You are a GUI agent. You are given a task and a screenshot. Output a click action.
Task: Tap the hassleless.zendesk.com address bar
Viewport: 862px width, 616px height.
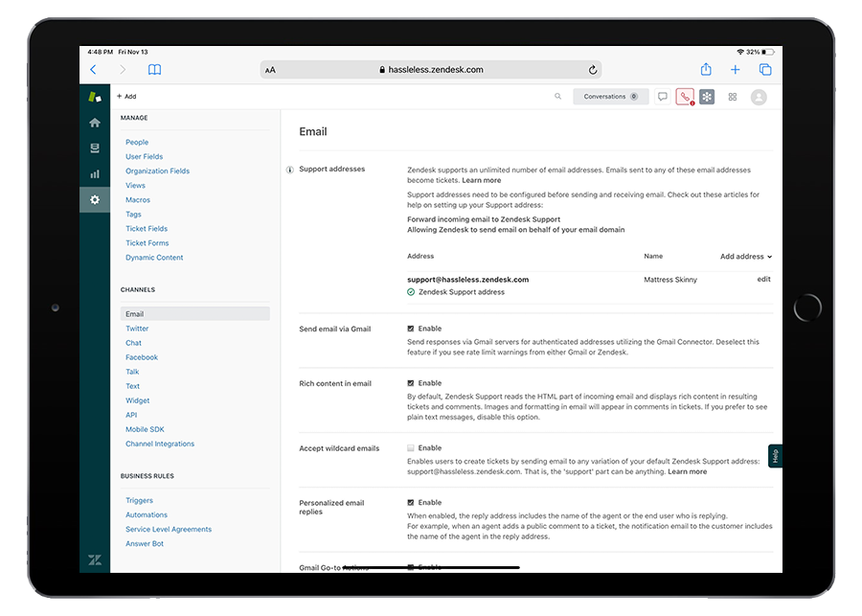click(431, 70)
